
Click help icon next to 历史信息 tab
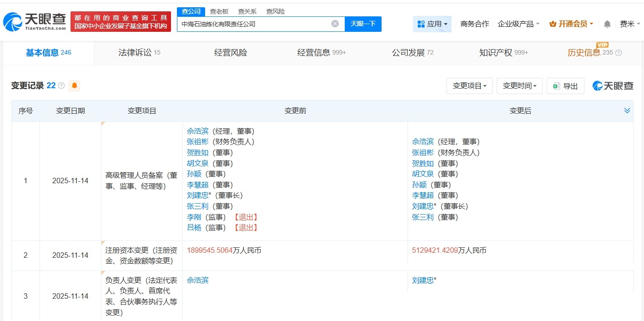tap(619, 53)
